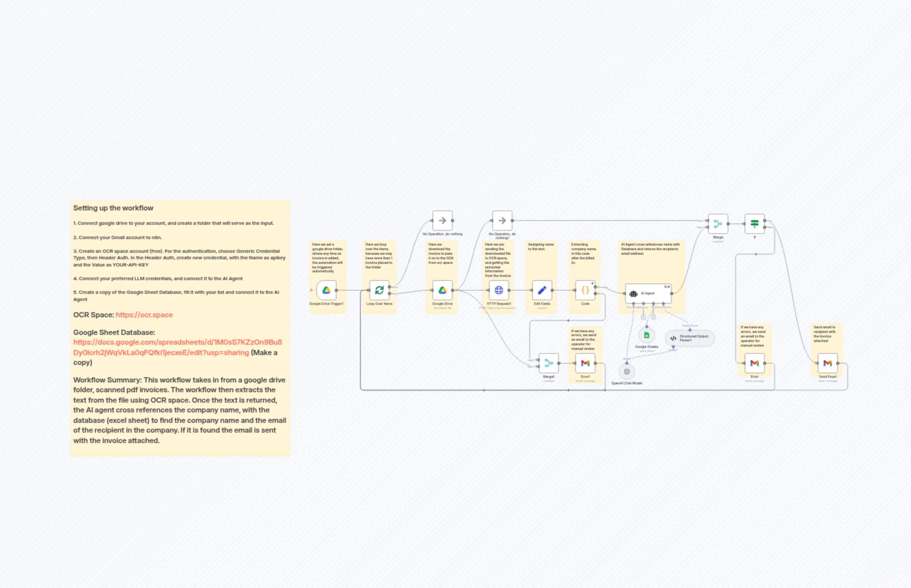Click the HTTP Request1 node
This screenshot has width=911, height=588.
pos(499,290)
